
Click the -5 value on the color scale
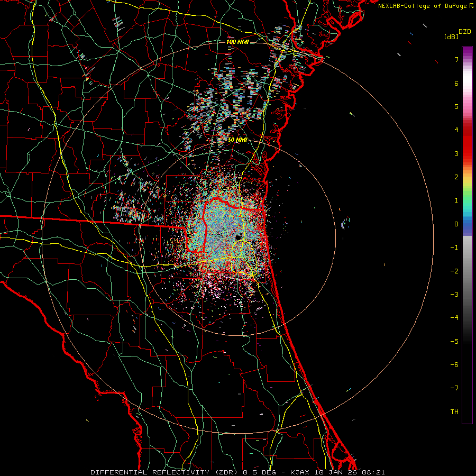point(454,342)
